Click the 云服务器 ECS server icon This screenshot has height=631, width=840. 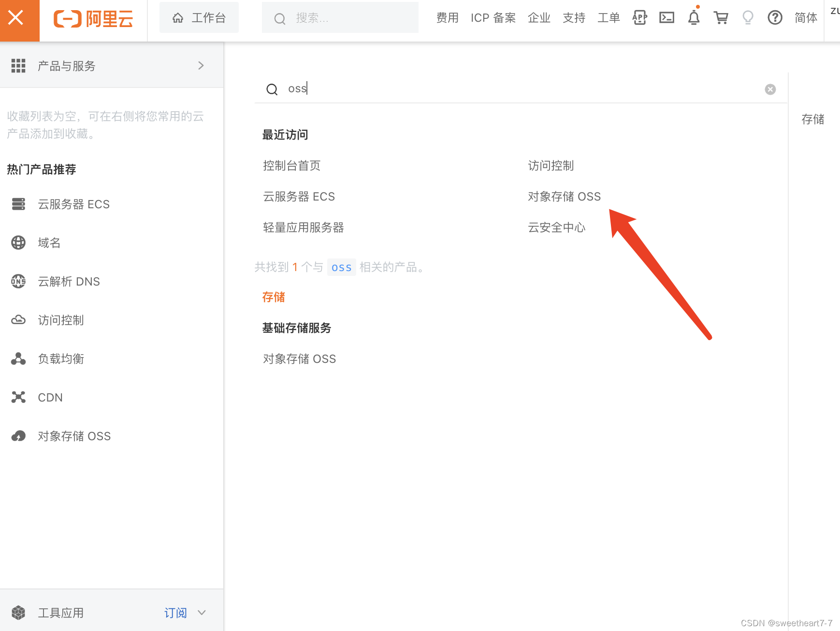coord(18,204)
